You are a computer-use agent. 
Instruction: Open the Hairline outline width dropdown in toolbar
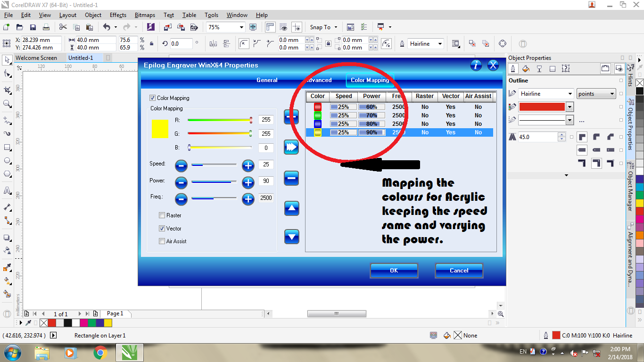tap(440, 44)
